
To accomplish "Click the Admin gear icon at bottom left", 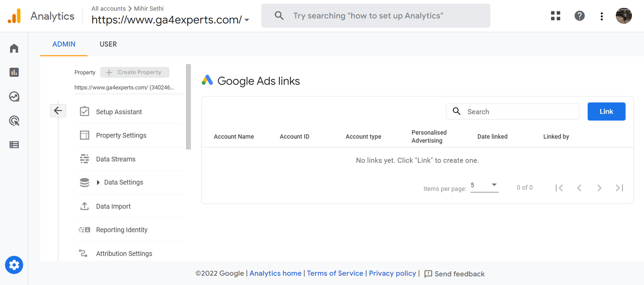I will (14, 265).
